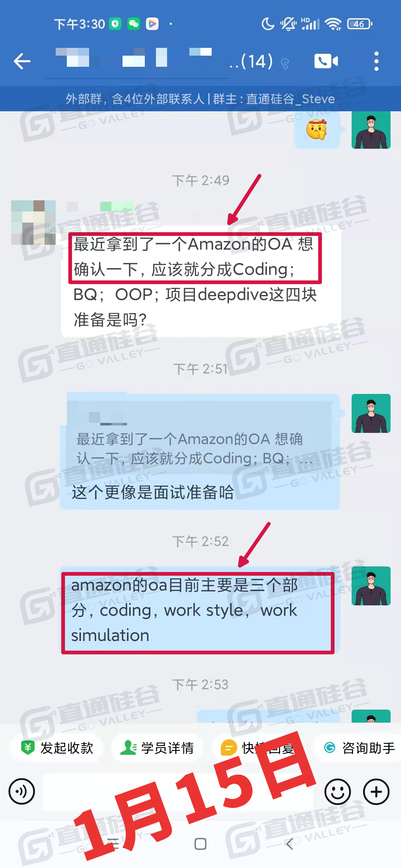
Task: Tap the 发起收款 shortcut
Action: 57,748
